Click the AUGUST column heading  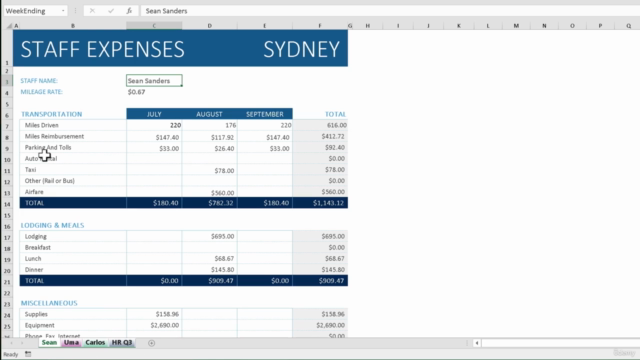tap(209, 114)
